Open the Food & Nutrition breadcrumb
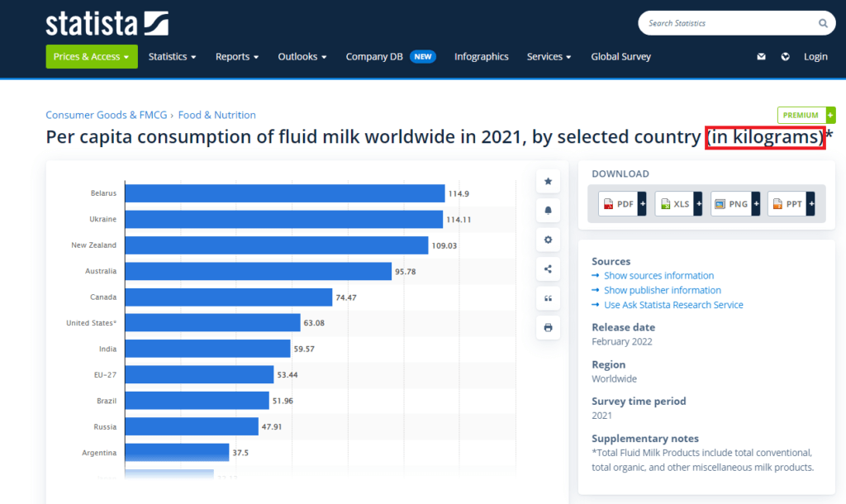This screenshot has height=504, width=846. [217, 115]
